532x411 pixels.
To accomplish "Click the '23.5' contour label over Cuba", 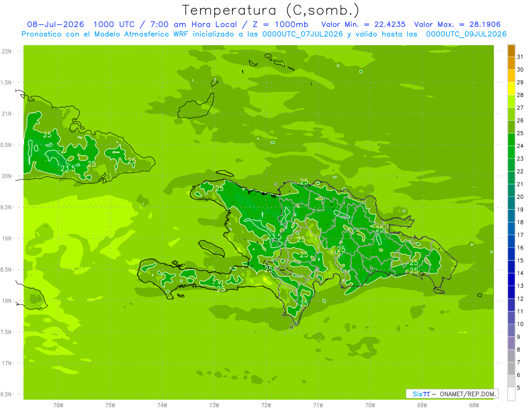I will click(68, 168).
